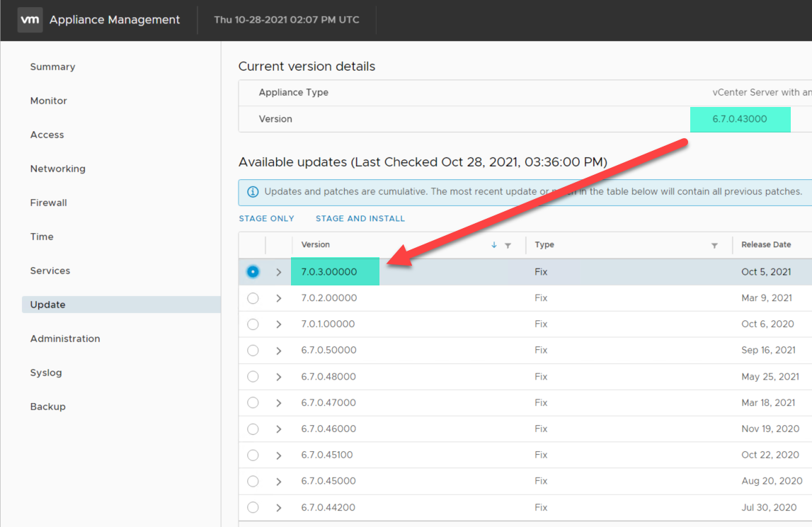The height and width of the screenshot is (527, 812).
Task: Expand details for version 7.0.3.00000
Action: (x=278, y=272)
